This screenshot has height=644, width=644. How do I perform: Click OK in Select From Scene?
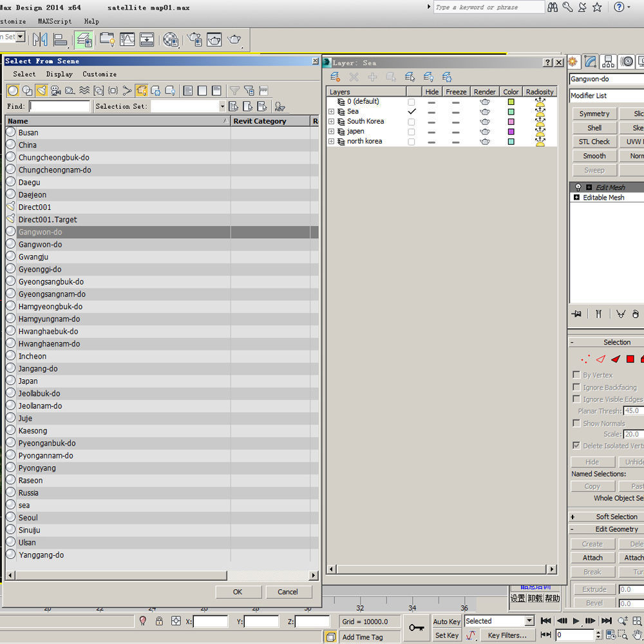click(238, 592)
